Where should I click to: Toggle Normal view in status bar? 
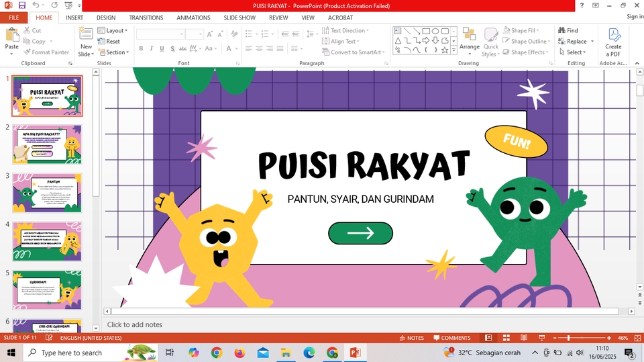tap(488, 338)
